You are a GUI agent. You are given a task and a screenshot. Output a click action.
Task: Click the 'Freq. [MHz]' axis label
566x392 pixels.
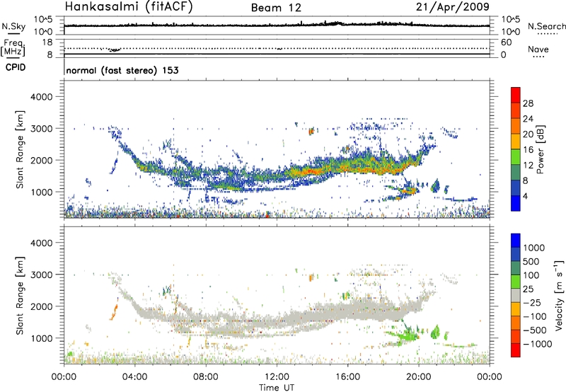[13, 48]
